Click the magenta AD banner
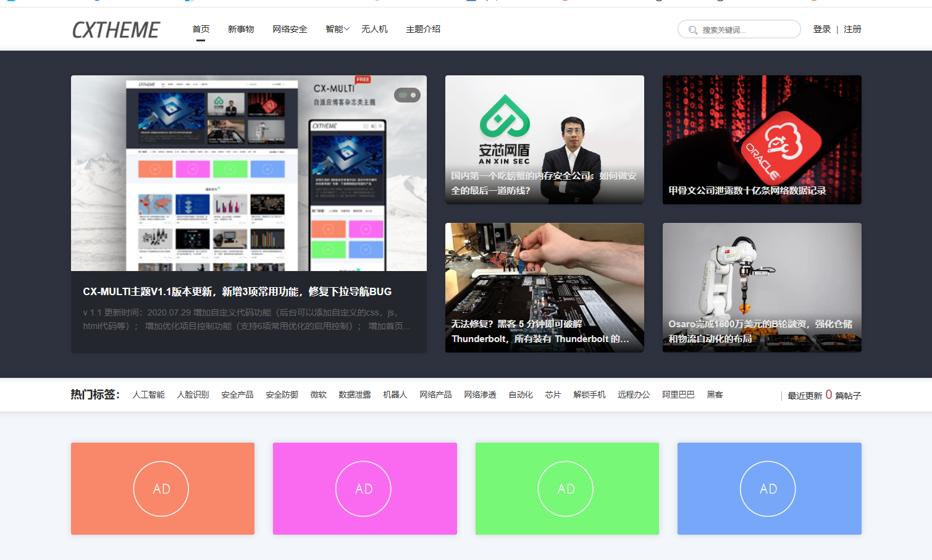The height and width of the screenshot is (560, 932). (365, 488)
